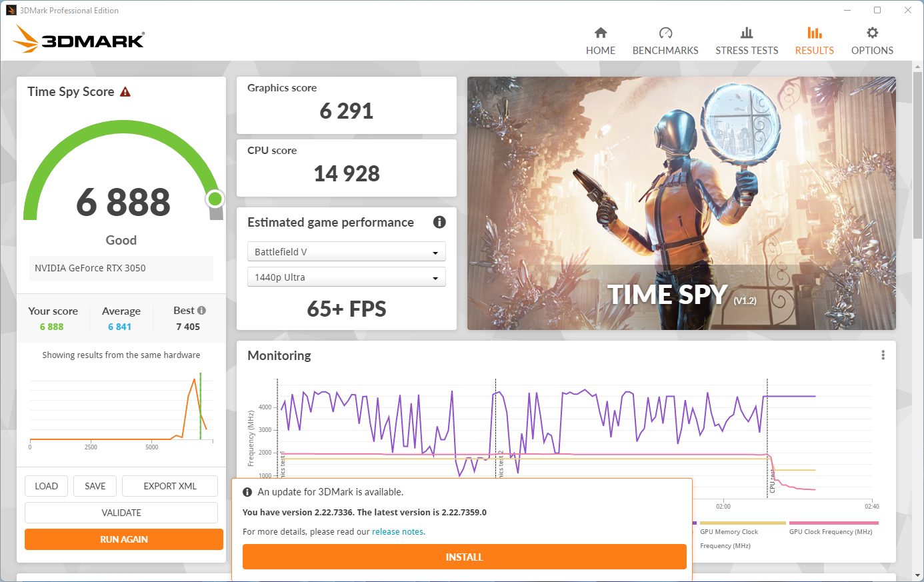Click the Save button
Image resolution: width=924 pixels, height=582 pixels.
95,486
